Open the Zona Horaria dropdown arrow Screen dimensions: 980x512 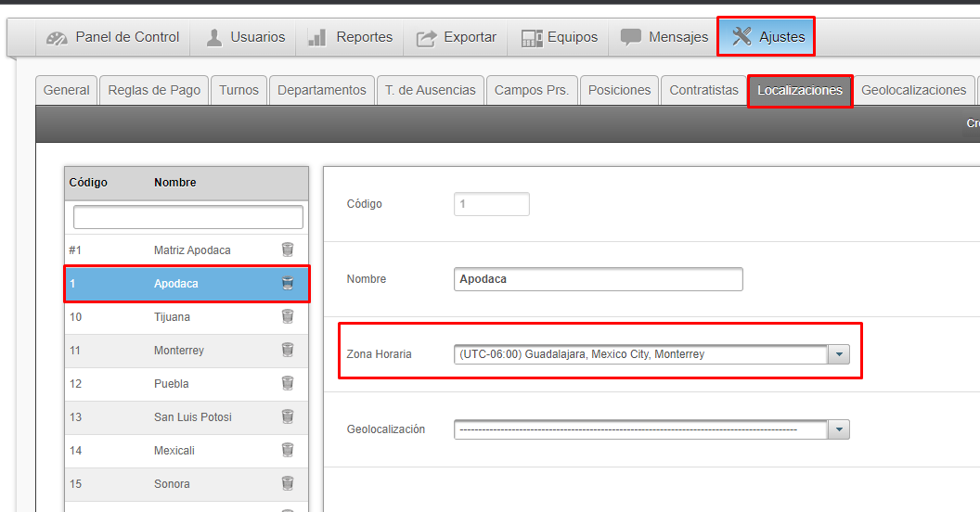point(839,354)
